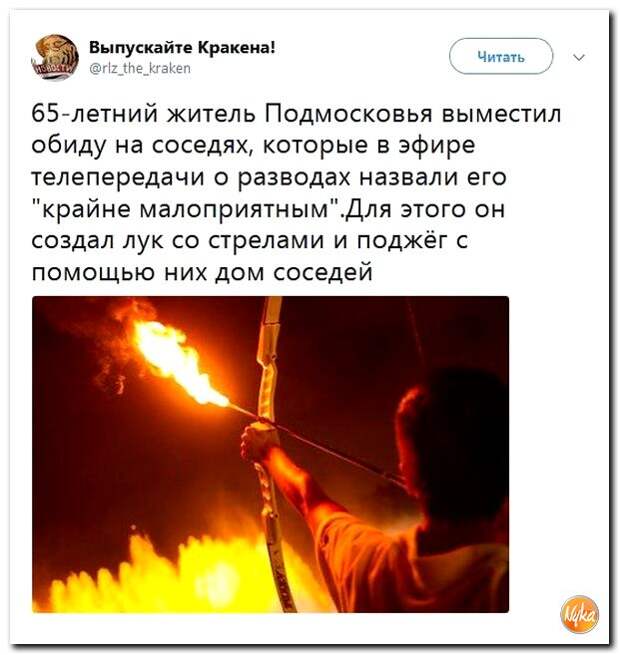This screenshot has width=620, height=655.
Task: Open the display name Выпускайте Кракена!
Action: 182,48
